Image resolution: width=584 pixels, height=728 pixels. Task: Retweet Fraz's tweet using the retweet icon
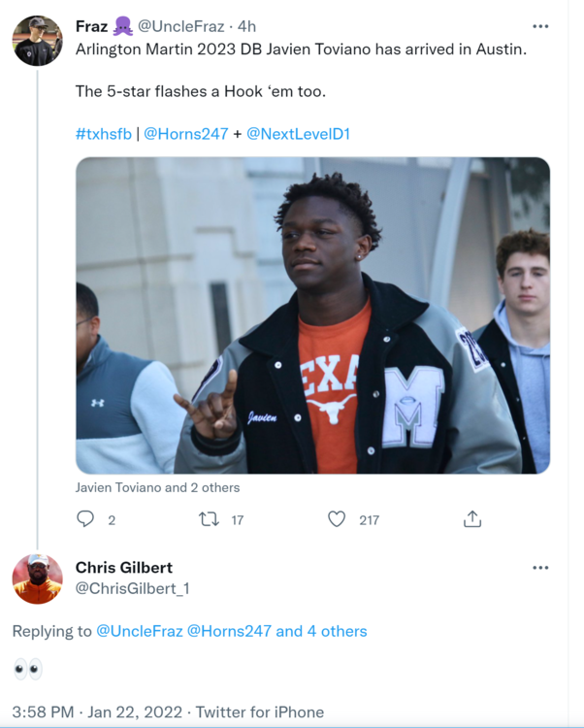[x=209, y=519]
